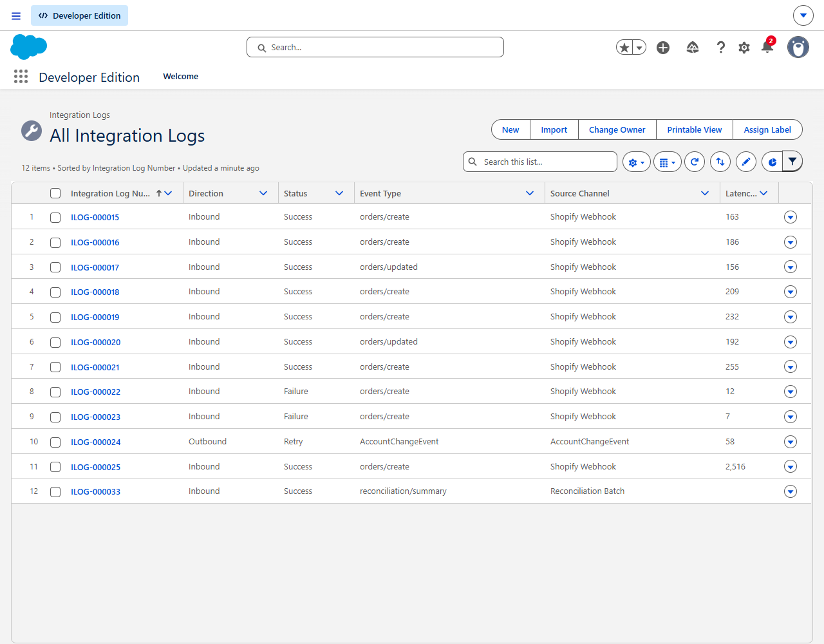The height and width of the screenshot is (644, 824).
Task: Open the favorites list dropdown arrow
Action: coord(639,48)
